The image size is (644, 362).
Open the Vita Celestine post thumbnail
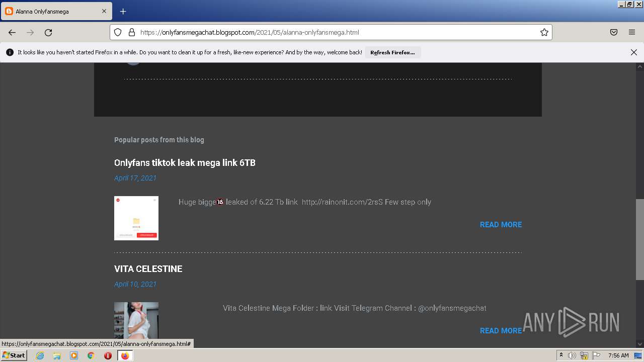(x=136, y=320)
